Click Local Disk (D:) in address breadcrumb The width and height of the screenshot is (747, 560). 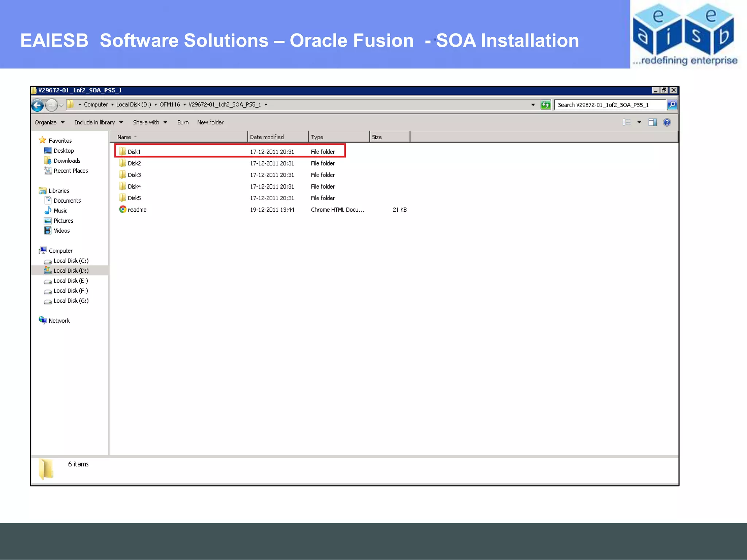coord(133,105)
